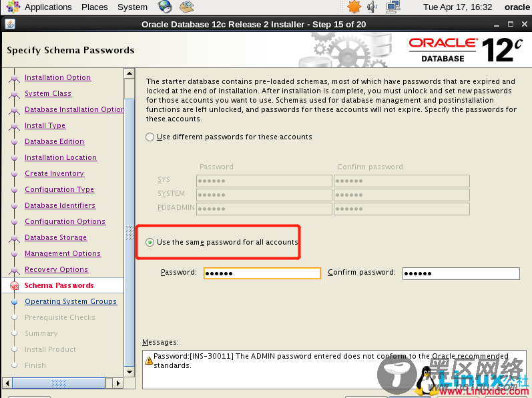
Task: Click the sidebar vertical scrollbar thumb
Action: click(129, 232)
